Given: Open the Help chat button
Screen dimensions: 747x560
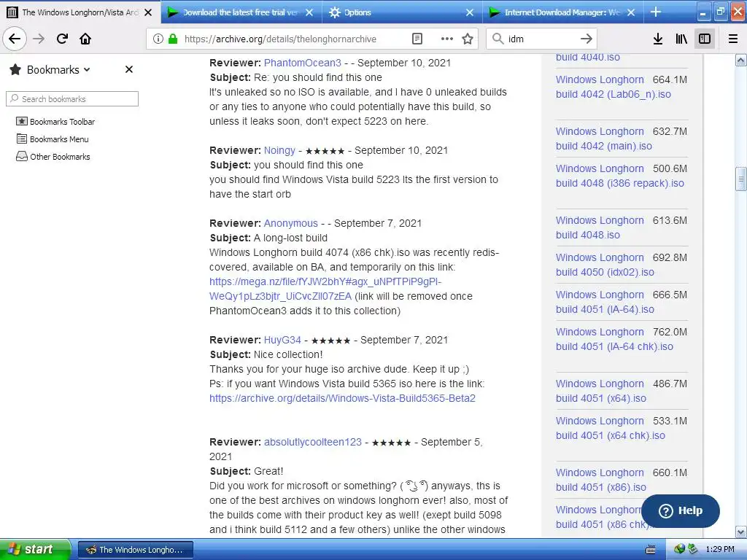Looking at the screenshot, I should [681, 510].
